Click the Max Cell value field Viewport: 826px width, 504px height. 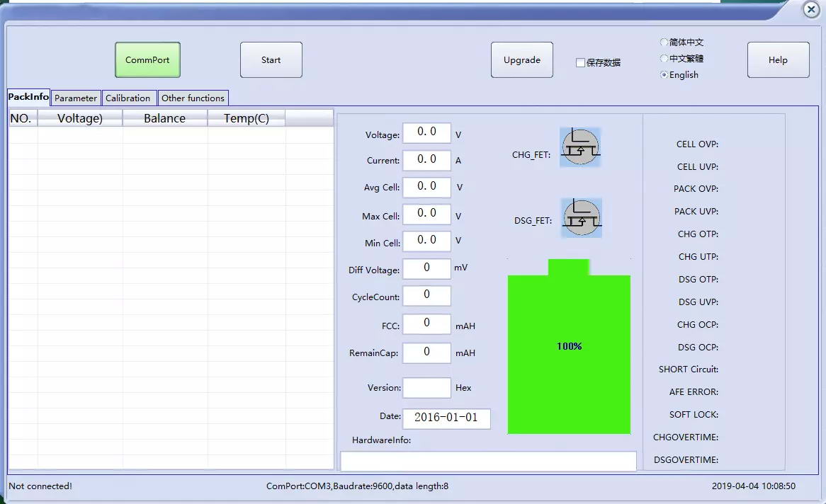(426, 214)
